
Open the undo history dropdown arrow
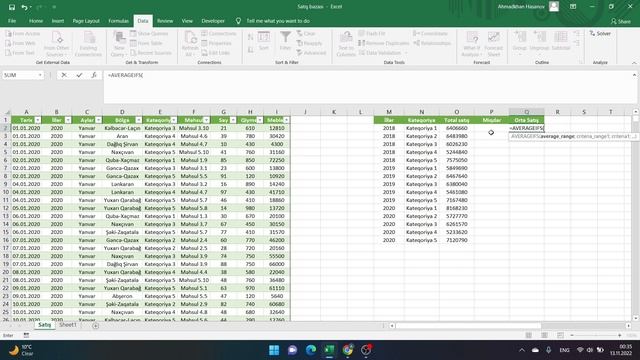(31, 7)
